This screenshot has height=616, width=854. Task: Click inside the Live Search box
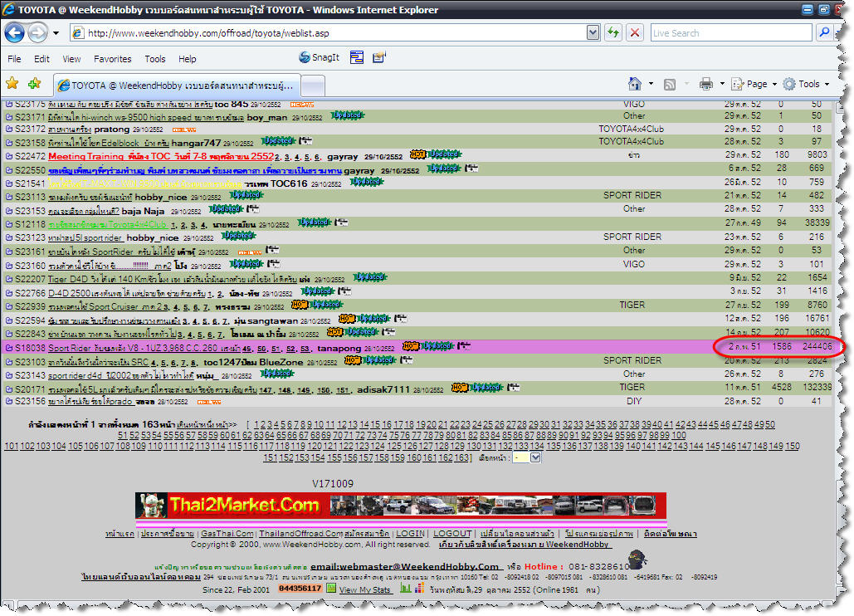tap(730, 32)
